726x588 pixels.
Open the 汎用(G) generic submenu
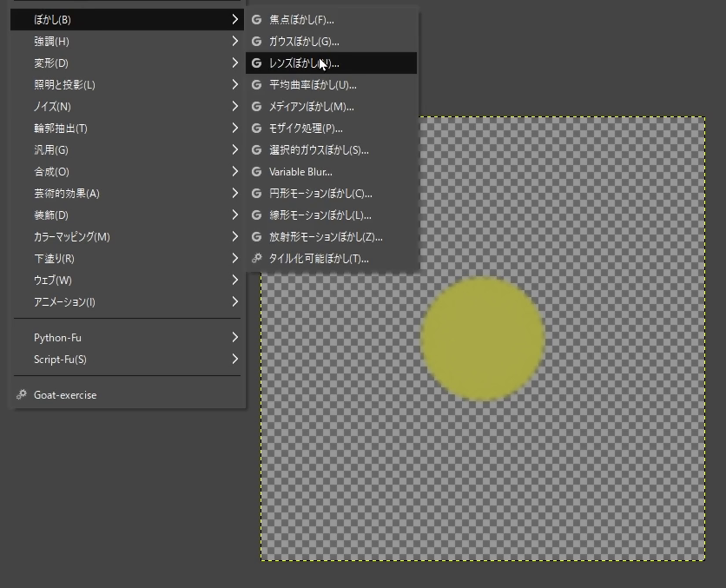128,150
